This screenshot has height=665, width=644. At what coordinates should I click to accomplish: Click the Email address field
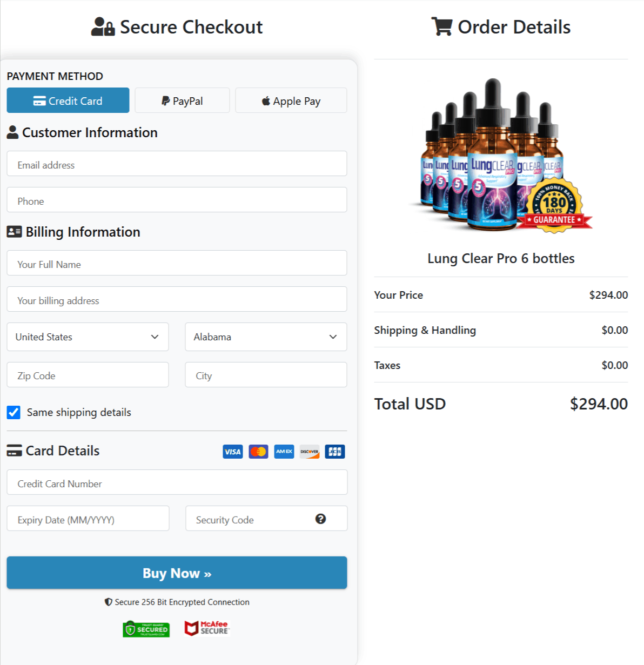177,164
